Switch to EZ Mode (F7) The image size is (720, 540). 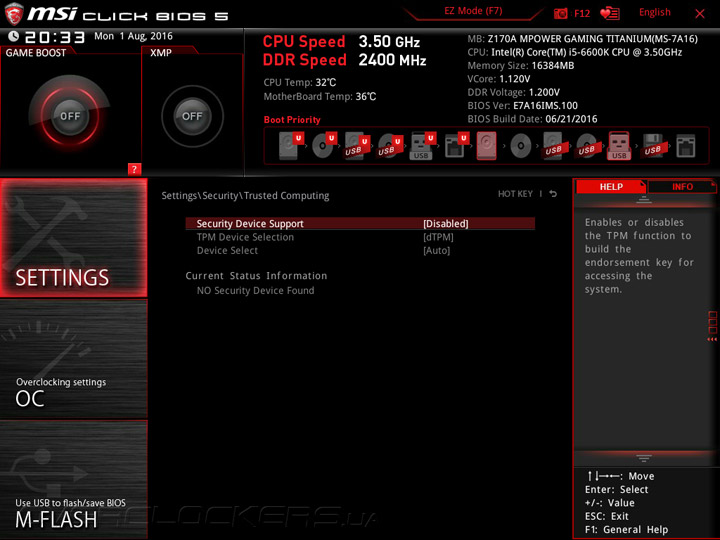[473, 11]
